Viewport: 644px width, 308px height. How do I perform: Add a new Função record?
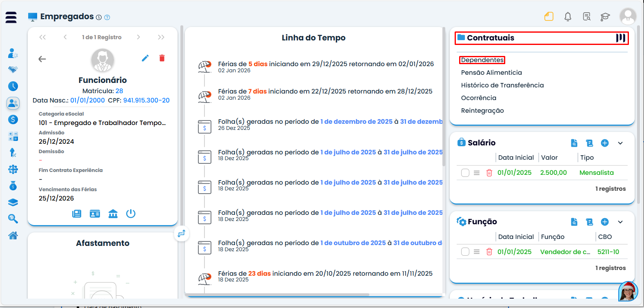(605, 222)
